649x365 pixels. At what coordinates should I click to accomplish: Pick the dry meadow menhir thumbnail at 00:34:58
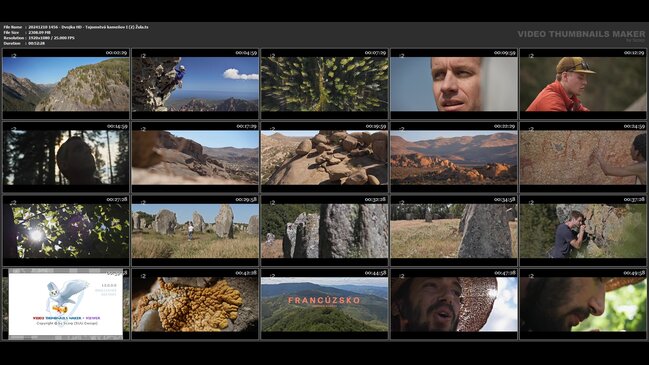point(454,231)
